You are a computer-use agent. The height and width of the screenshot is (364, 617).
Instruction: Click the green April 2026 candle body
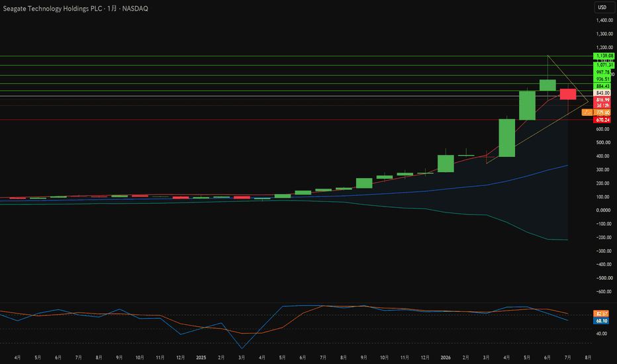click(x=507, y=138)
